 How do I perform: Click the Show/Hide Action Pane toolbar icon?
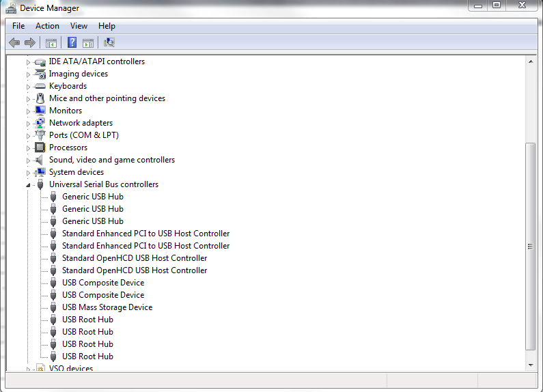[x=88, y=42]
